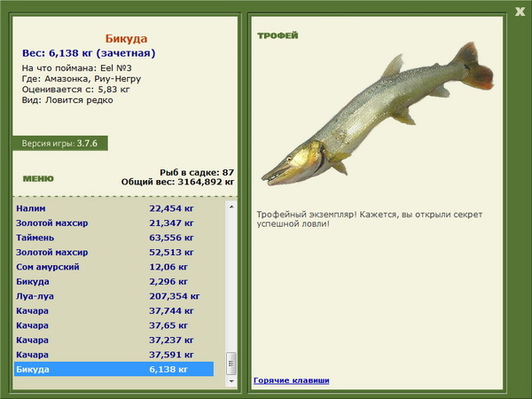This screenshot has width=532, height=399.
Task: Open the Горячие клавиши link
Action: pyautogui.click(x=292, y=380)
